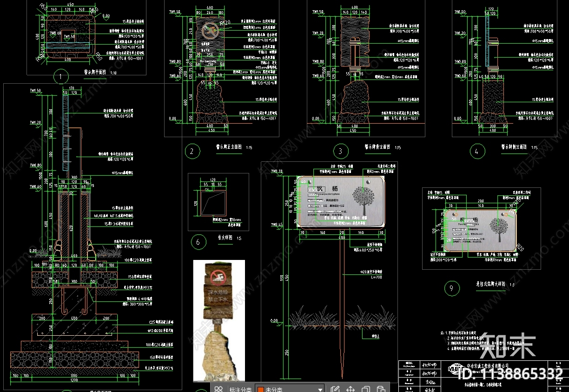
Task: Click the circled number 4 view marker
Action: click(x=476, y=151)
